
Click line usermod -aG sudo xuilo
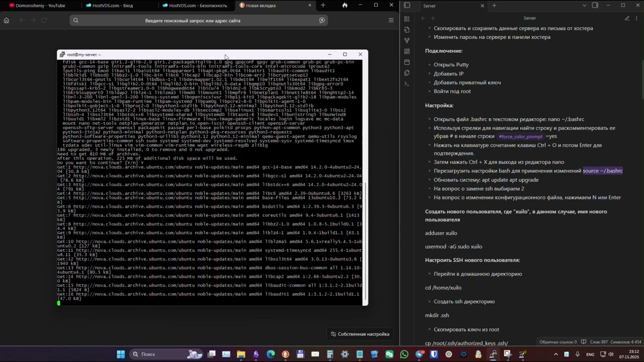(453, 247)
